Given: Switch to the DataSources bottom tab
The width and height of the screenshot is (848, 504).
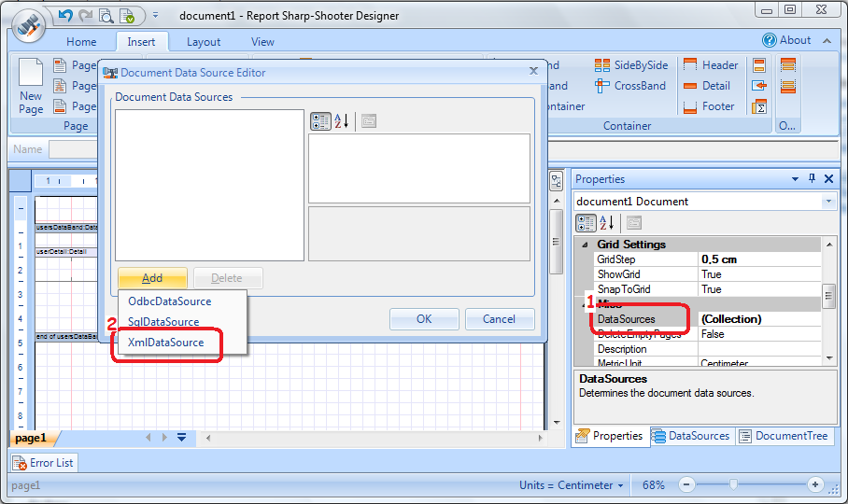Looking at the screenshot, I should click(x=690, y=436).
